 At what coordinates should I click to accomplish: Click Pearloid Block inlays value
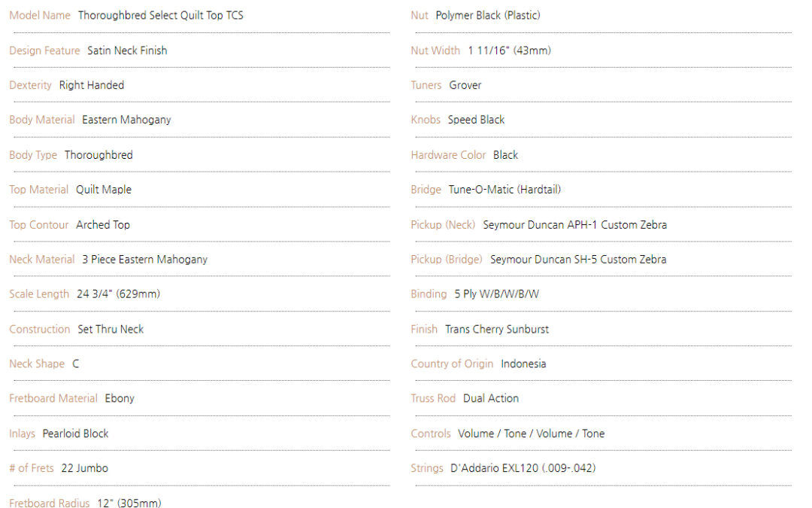pos(76,433)
